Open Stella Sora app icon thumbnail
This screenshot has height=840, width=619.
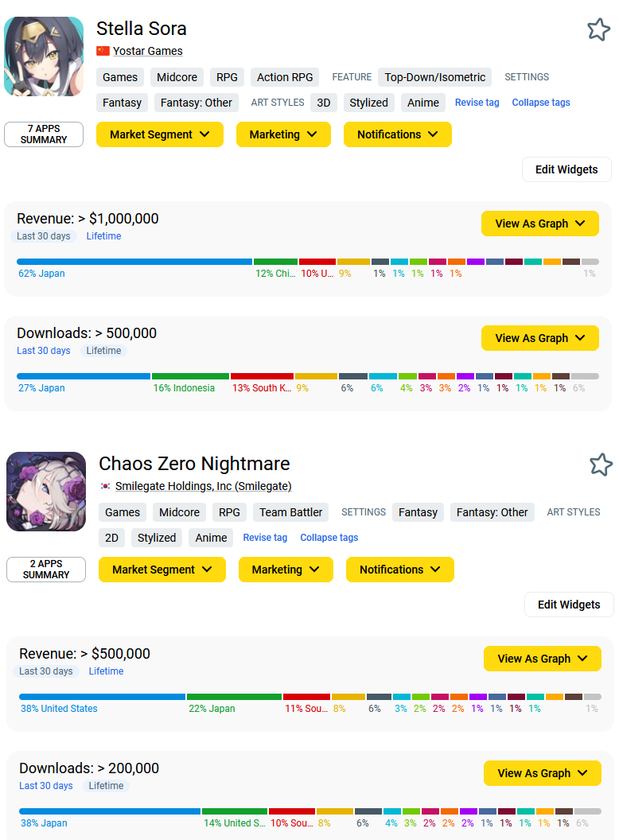tap(44, 56)
